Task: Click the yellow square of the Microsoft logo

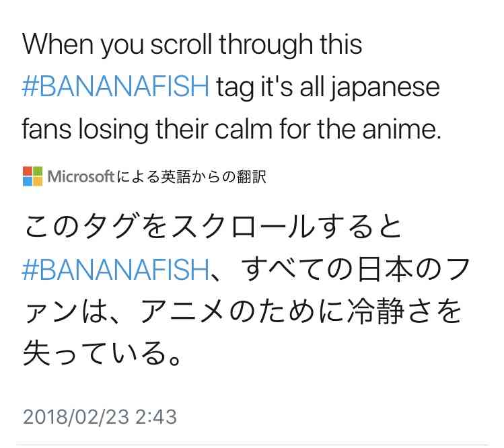Action: [x=38, y=181]
